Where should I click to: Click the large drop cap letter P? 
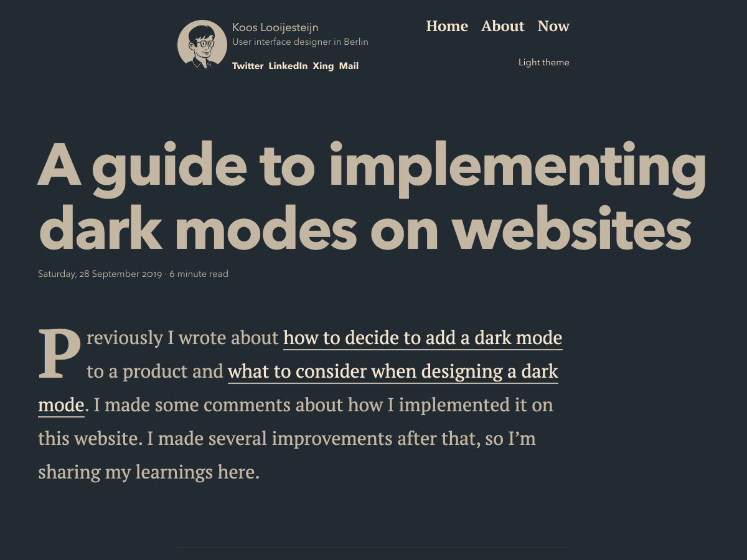point(60,353)
